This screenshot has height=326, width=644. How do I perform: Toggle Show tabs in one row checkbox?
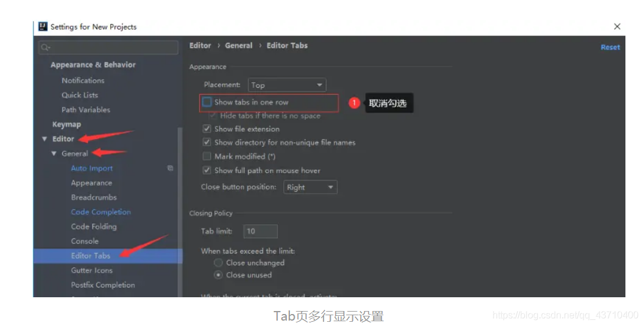207,102
